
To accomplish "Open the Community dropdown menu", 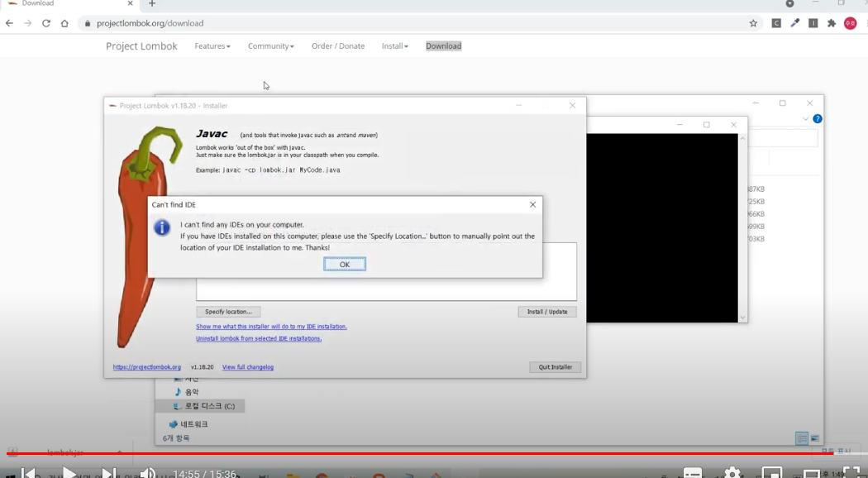I will (x=270, y=46).
